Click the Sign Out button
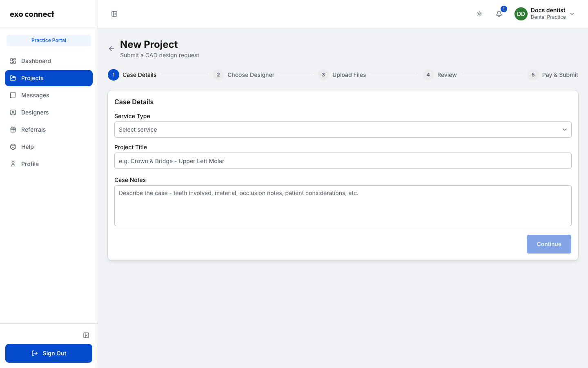588x368 pixels. pos(49,353)
